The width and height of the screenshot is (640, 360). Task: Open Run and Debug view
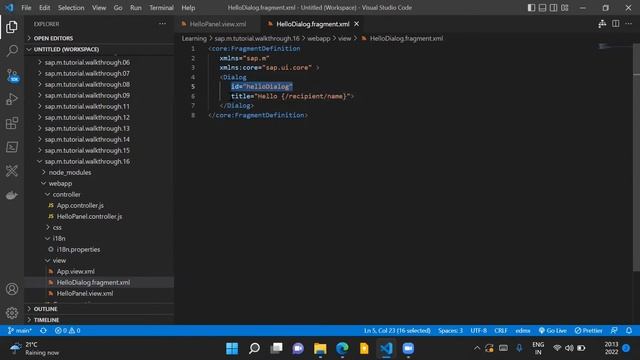(x=12, y=99)
